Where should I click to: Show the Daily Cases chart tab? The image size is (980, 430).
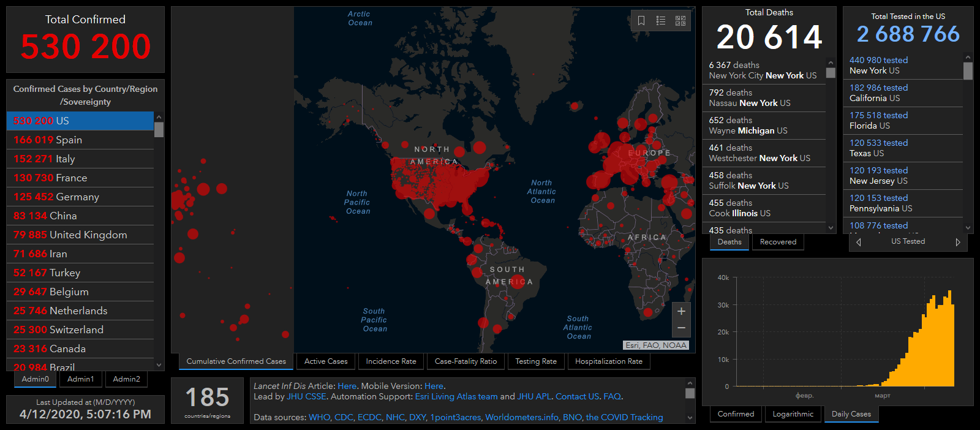pyautogui.click(x=851, y=414)
